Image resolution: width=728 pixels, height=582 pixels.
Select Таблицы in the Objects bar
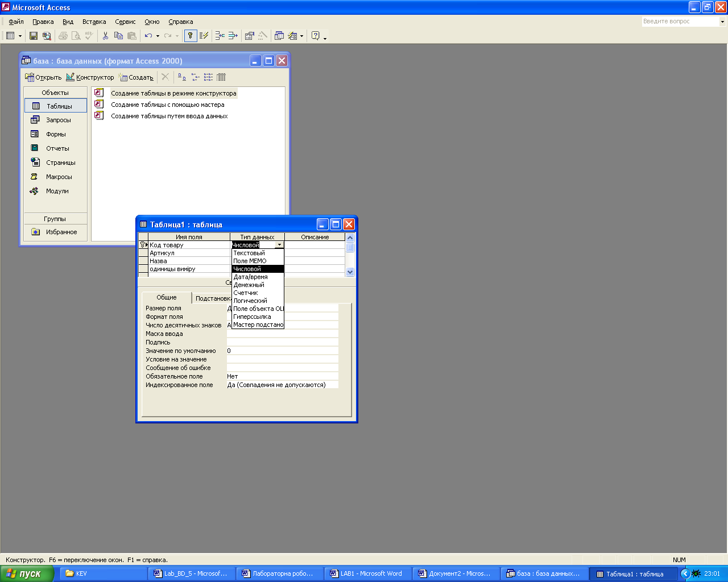pyautogui.click(x=56, y=106)
